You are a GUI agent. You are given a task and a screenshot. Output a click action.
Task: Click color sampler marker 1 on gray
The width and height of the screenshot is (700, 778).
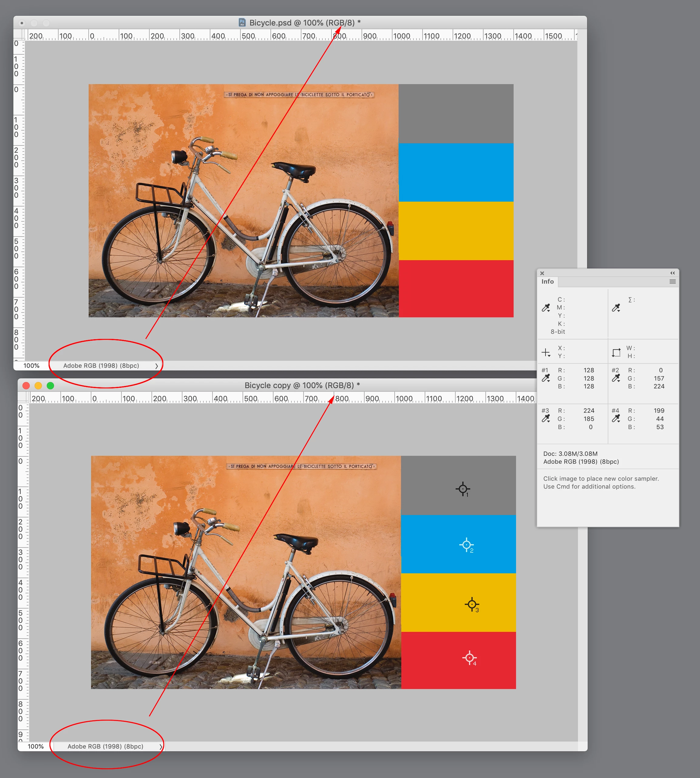(x=463, y=489)
